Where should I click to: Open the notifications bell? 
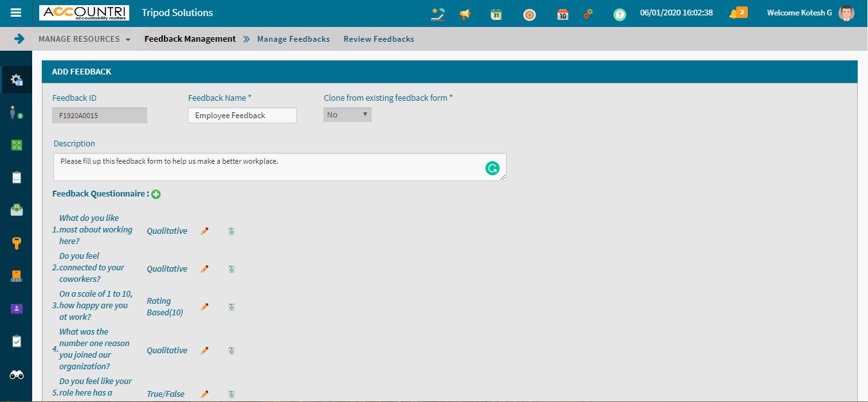pos(733,14)
